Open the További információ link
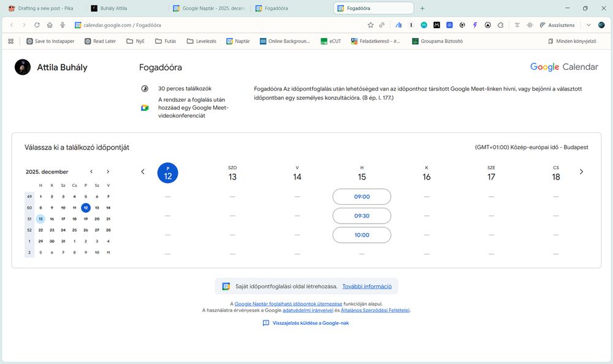This screenshot has width=613, height=364. 367,286
